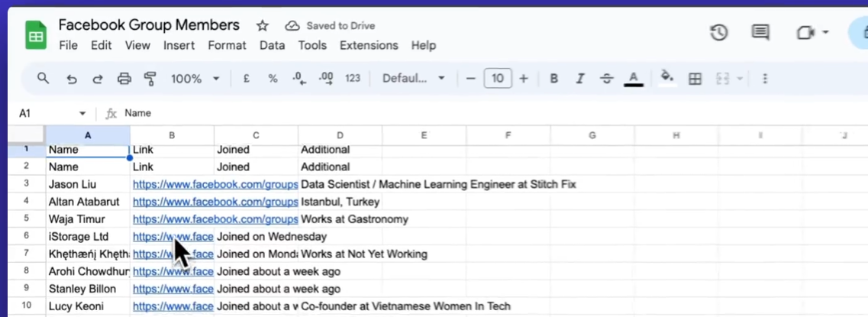868x317 pixels.
Task: Print the spreadsheet
Action: 124,79
